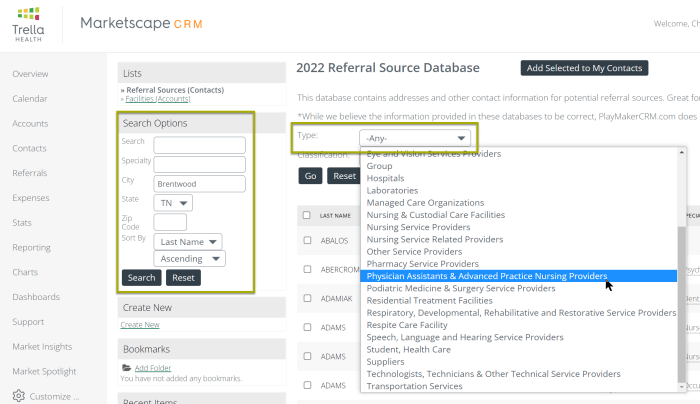Open Dashboards in the sidebar
This screenshot has width=700, height=404.
click(x=36, y=297)
